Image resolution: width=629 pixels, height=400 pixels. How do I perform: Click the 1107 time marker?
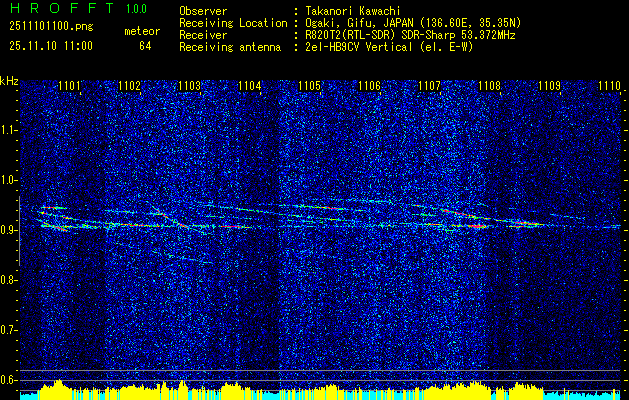pos(429,86)
